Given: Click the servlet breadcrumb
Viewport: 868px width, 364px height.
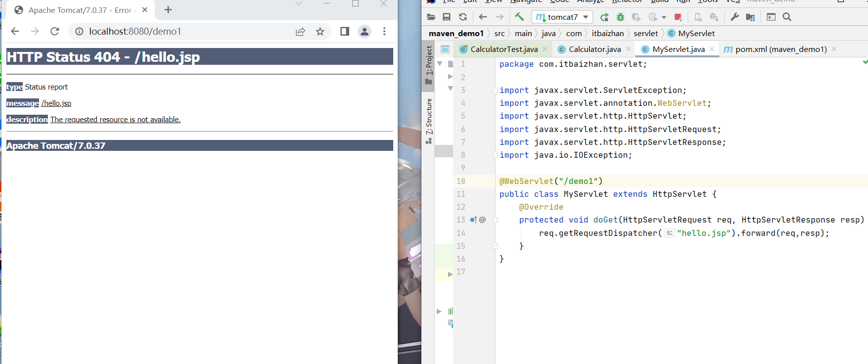Looking at the screenshot, I should 646,33.
